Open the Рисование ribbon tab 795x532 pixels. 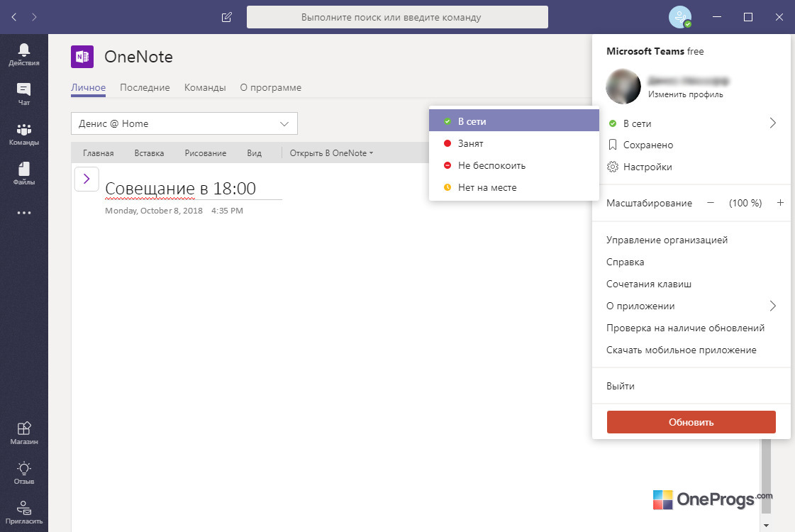point(206,153)
